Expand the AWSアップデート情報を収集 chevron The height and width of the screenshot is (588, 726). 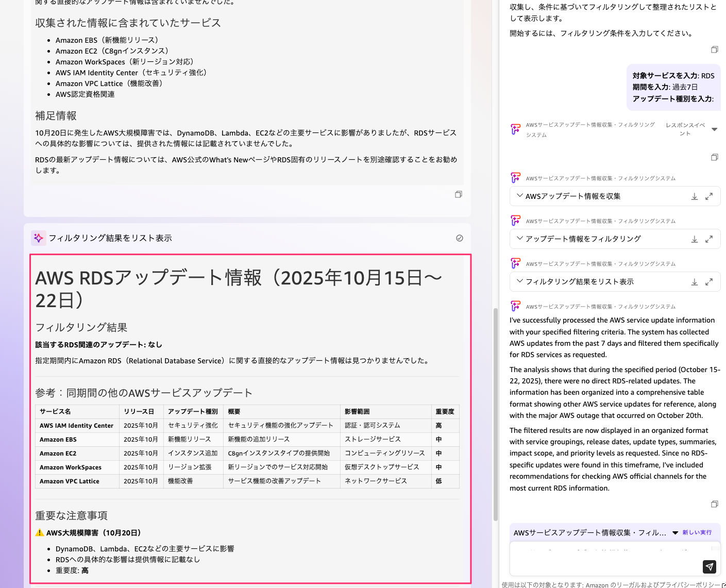pos(519,196)
